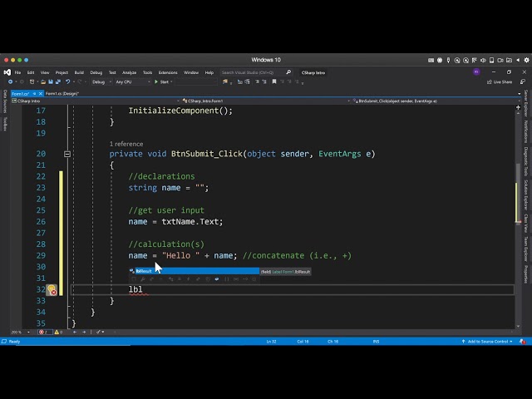Open the Help menu
This screenshot has width=532, height=399.
click(209, 72)
